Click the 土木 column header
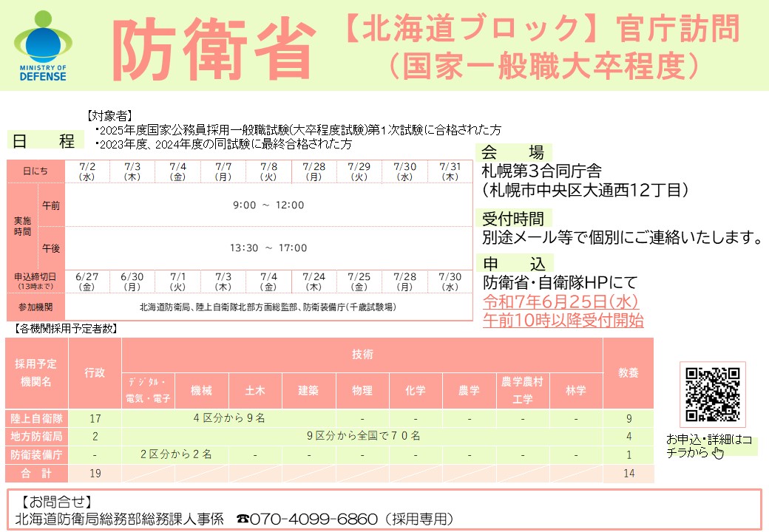The image size is (769, 532). [255, 390]
